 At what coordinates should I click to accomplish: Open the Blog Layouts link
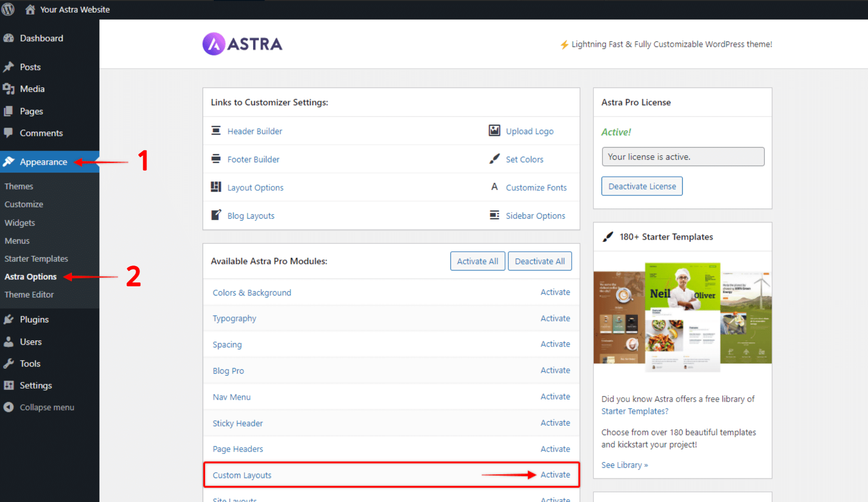[x=251, y=216]
